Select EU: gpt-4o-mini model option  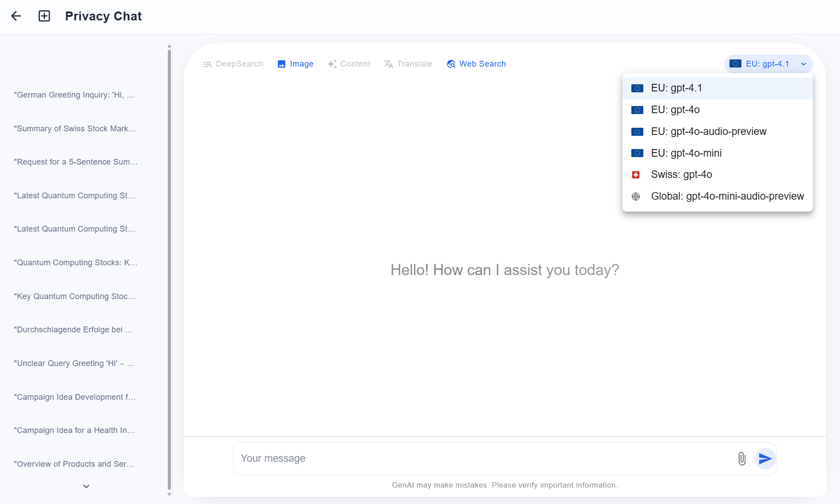click(686, 153)
